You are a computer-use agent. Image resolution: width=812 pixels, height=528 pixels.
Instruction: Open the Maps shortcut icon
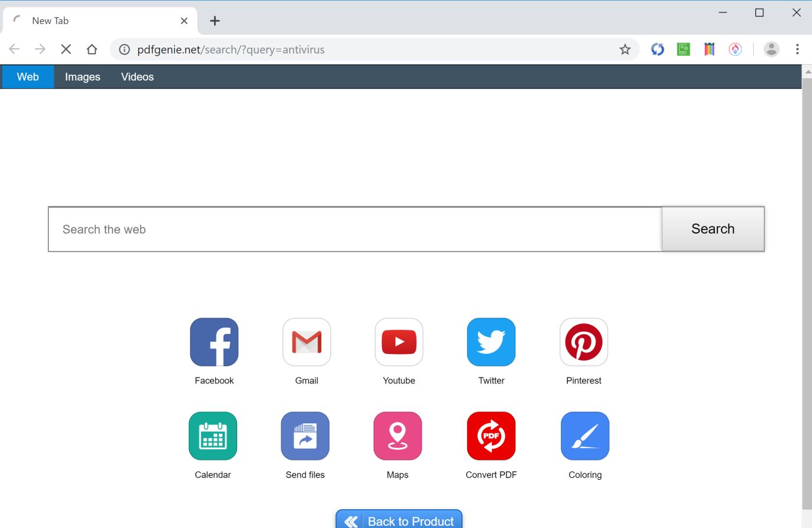click(x=398, y=436)
